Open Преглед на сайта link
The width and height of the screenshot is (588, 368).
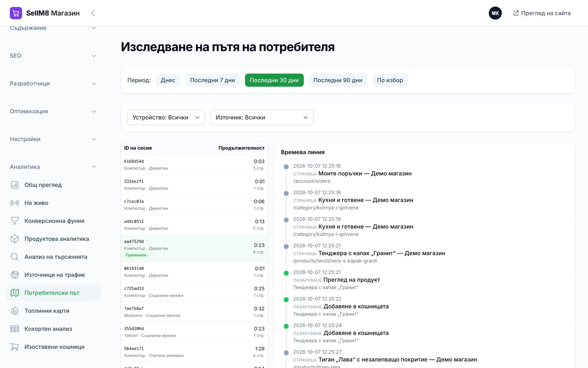click(542, 13)
